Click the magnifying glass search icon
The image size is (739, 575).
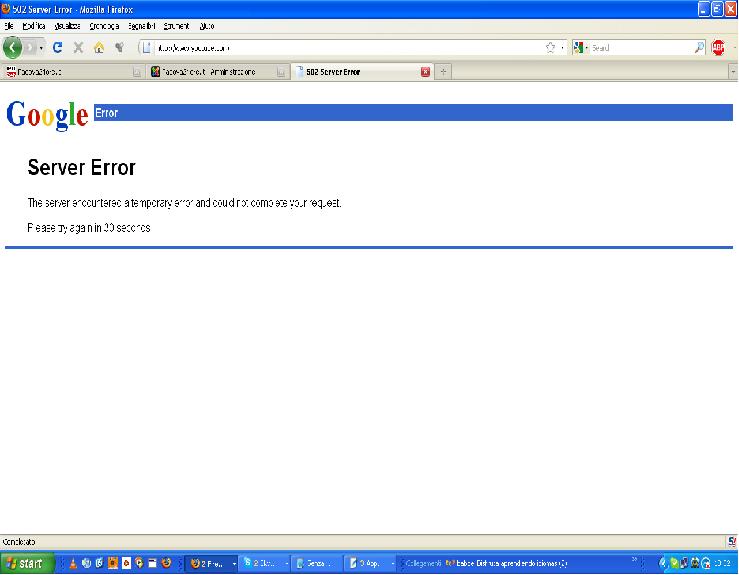(699, 47)
